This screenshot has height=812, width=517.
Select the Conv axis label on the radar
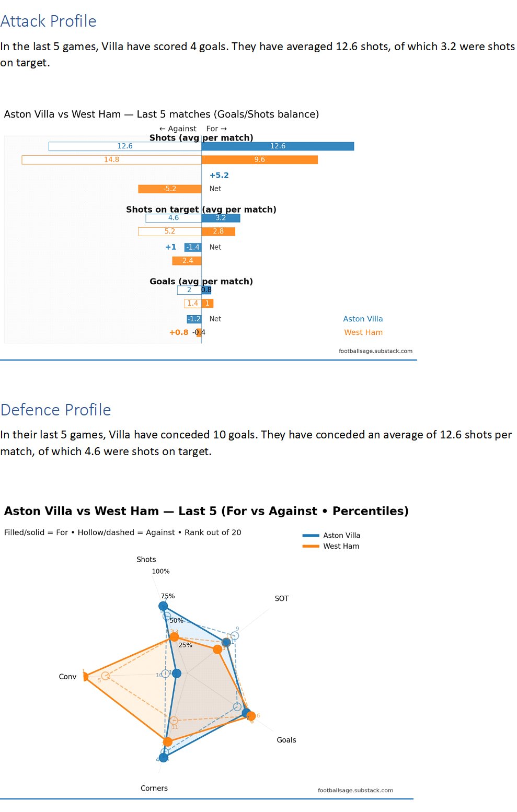coord(67,677)
